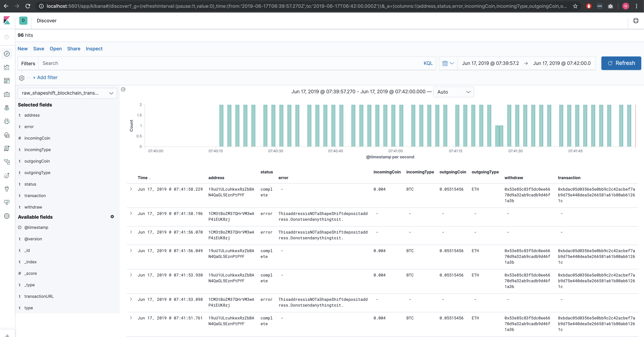Toggle KQL query language switch
Viewport: 644px width, 337px height.
coord(428,63)
